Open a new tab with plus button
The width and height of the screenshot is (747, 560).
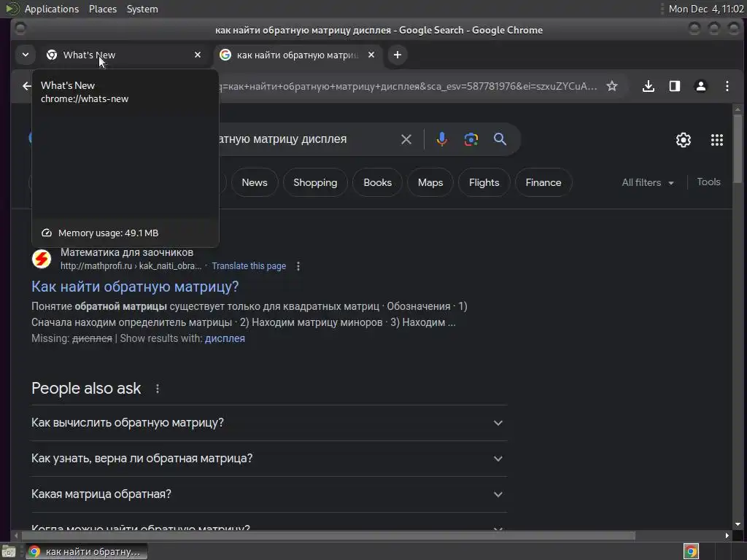(398, 55)
